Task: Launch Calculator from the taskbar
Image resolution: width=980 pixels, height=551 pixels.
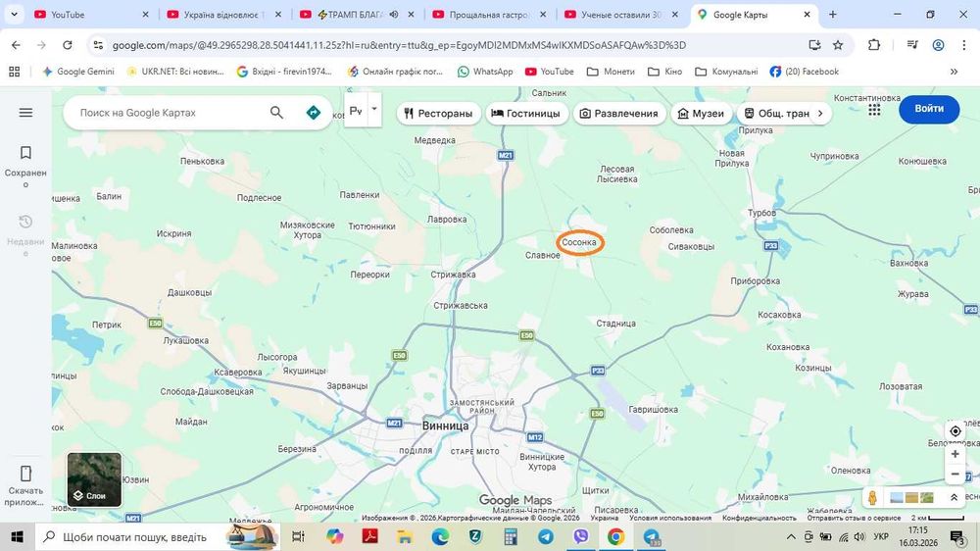Action: point(511,536)
